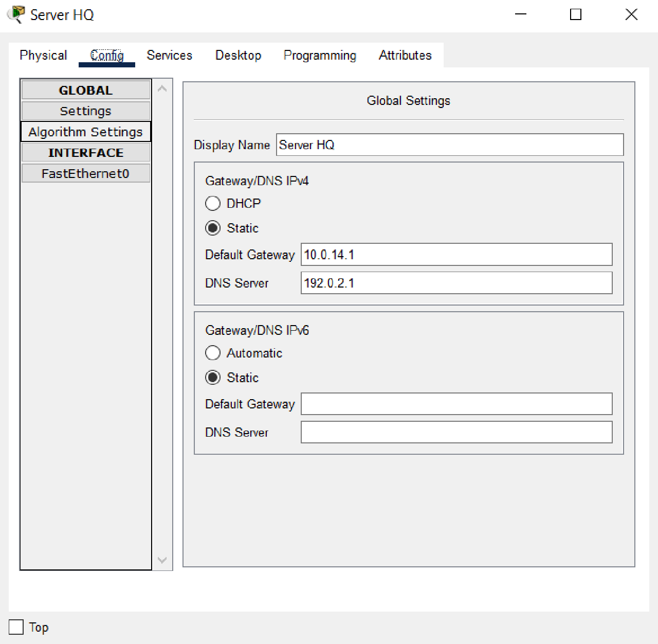
Task: Select FastEthernet0 under INTERFACE
Action: click(85, 173)
